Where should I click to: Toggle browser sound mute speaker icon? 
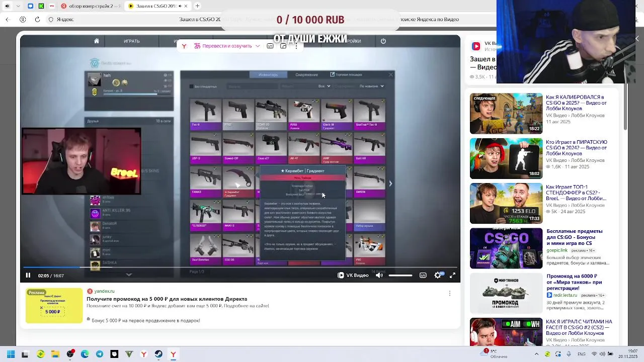click(x=7, y=6)
